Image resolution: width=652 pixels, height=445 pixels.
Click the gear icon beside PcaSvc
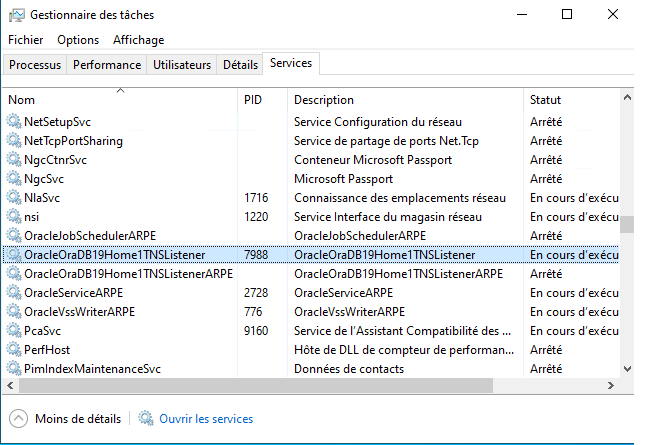14,331
